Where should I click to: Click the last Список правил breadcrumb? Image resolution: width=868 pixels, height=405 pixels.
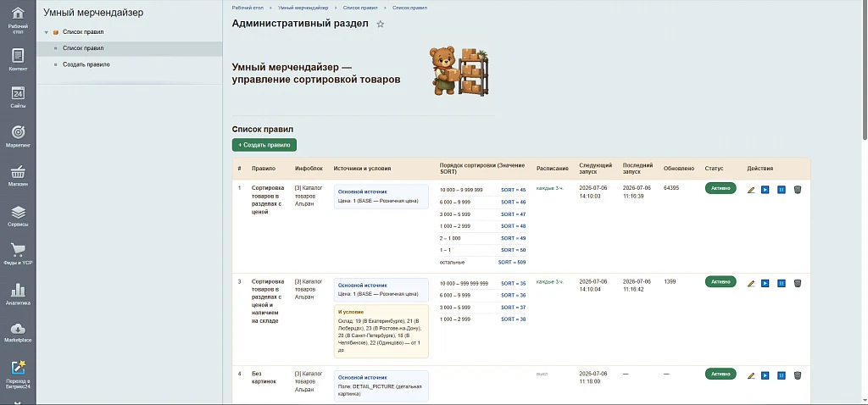(409, 8)
